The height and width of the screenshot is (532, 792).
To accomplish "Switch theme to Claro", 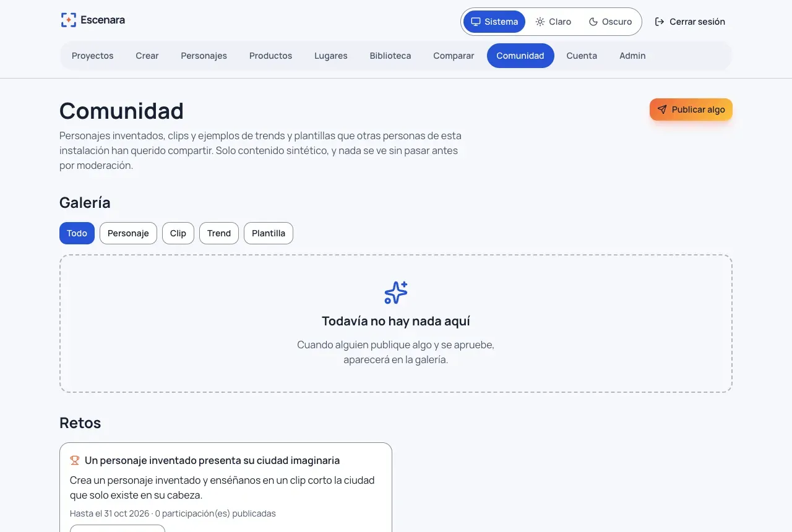I will click(553, 22).
